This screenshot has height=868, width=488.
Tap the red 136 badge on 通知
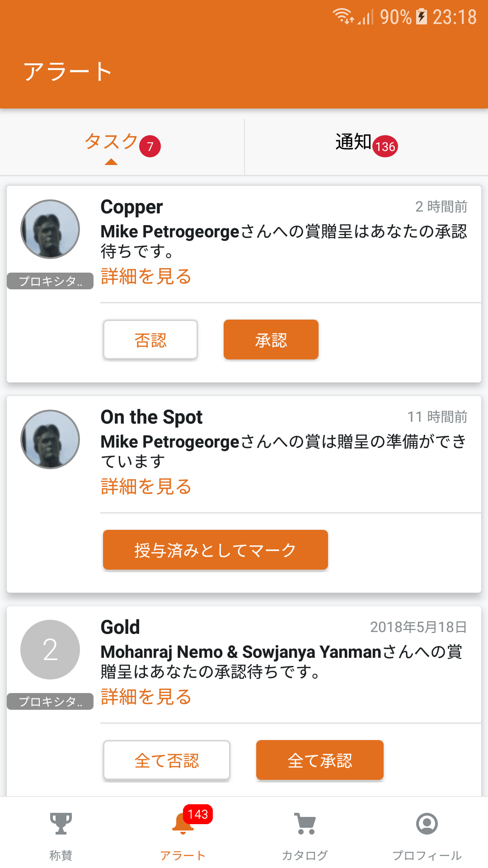click(385, 146)
